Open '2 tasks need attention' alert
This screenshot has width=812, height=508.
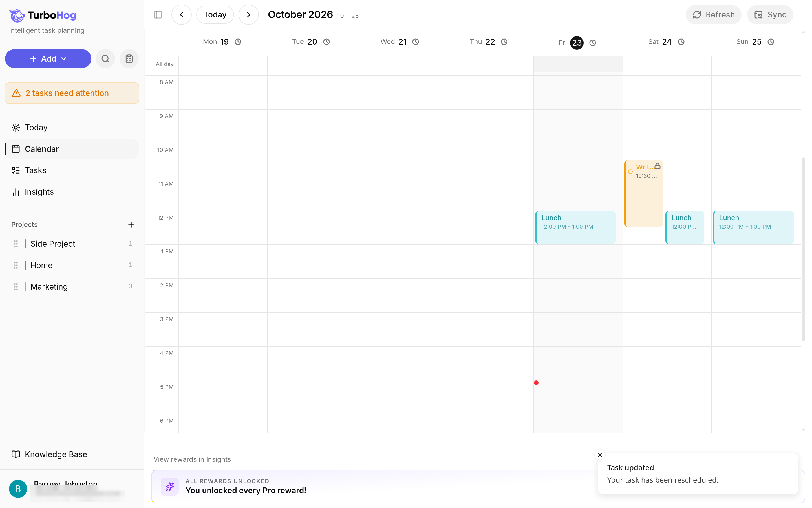click(x=72, y=93)
